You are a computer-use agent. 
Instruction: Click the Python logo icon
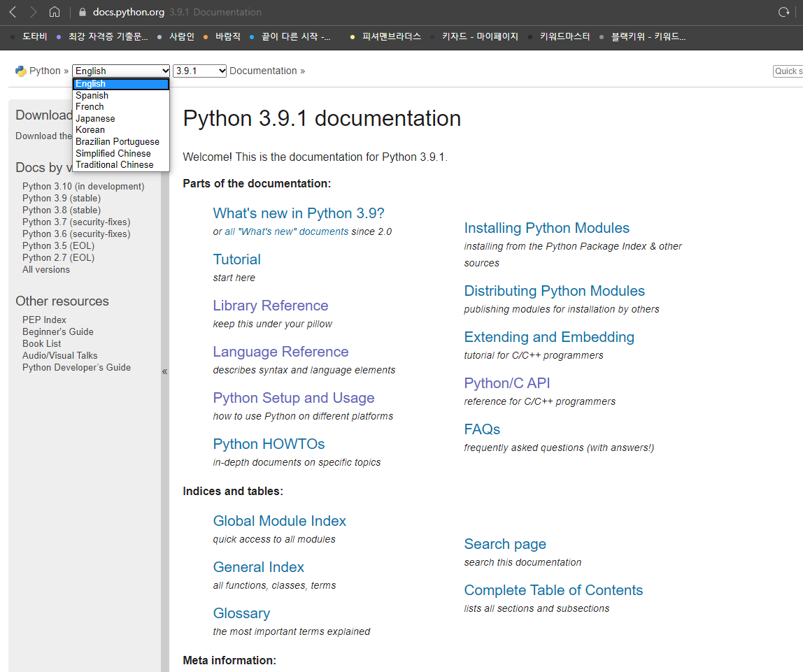click(20, 71)
